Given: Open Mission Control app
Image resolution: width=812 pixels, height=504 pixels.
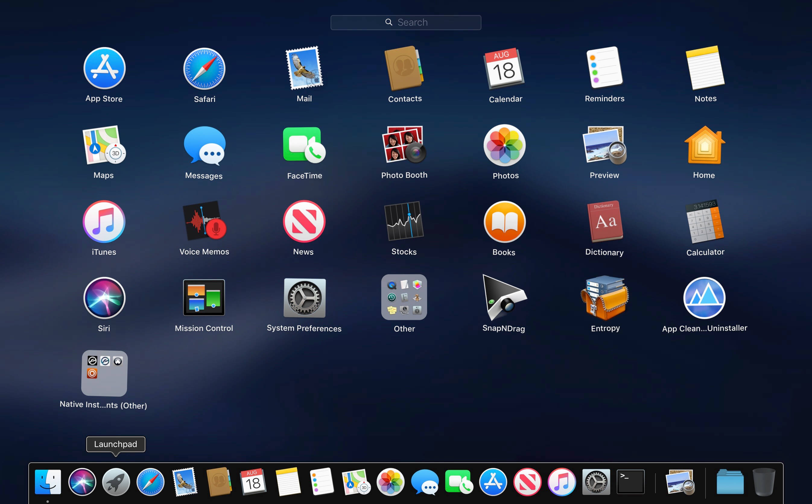Looking at the screenshot, I should [x=204, y=298].
